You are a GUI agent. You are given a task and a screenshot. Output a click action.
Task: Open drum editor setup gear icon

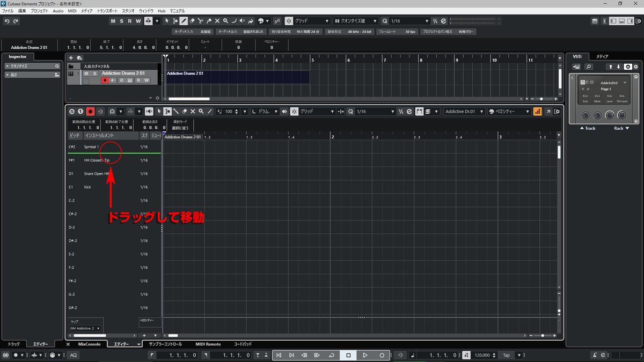pos(557,112)
